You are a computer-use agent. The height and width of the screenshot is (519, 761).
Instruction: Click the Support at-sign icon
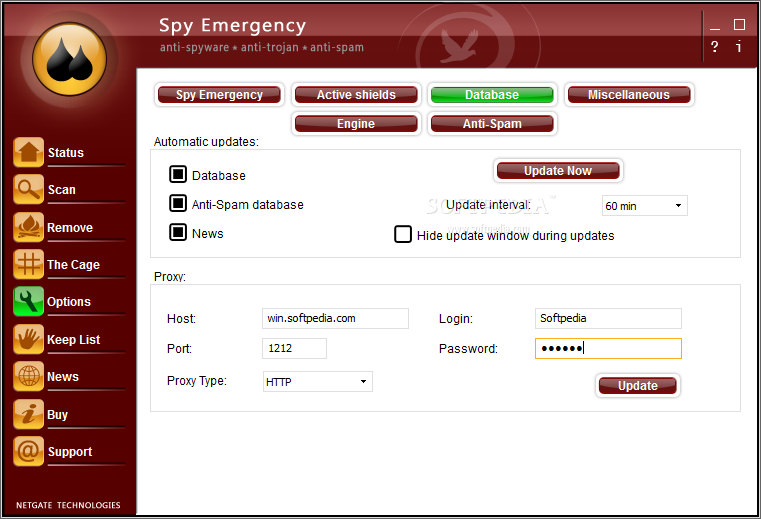click(29, 451)
